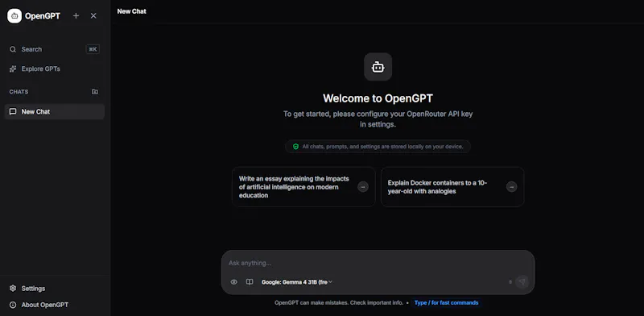This screenshot has width=644, height=316.
Task: Close the sidebar with X icon
Action: point(93,15)
